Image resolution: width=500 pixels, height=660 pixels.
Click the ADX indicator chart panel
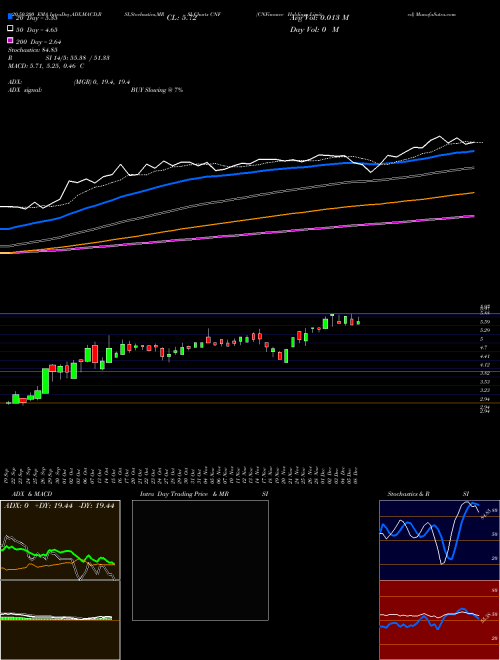(x=60, y=540)
